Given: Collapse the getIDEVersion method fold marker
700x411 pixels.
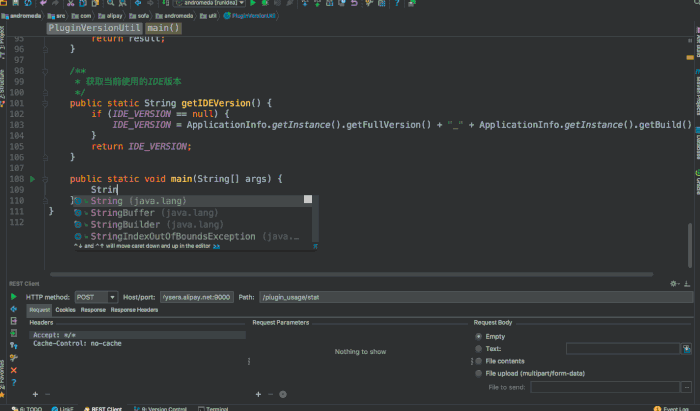Looking at the screenshot, I should coord(46,103).
